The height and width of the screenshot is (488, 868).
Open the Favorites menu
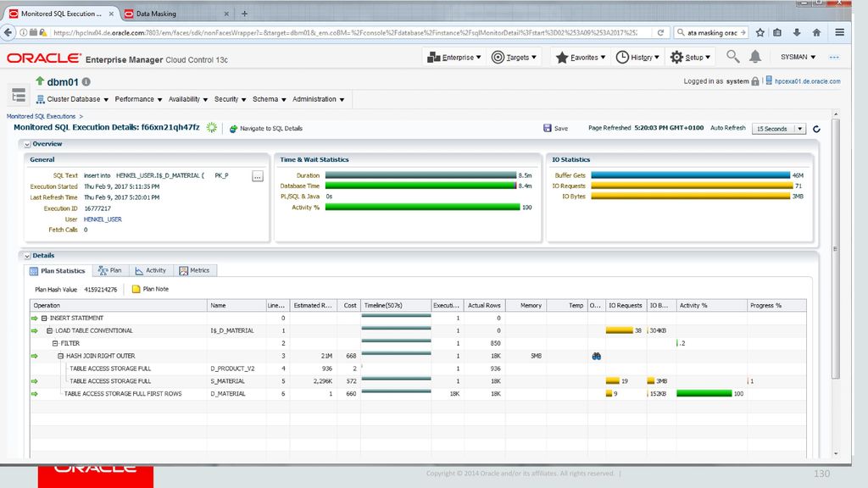point(580,57)
